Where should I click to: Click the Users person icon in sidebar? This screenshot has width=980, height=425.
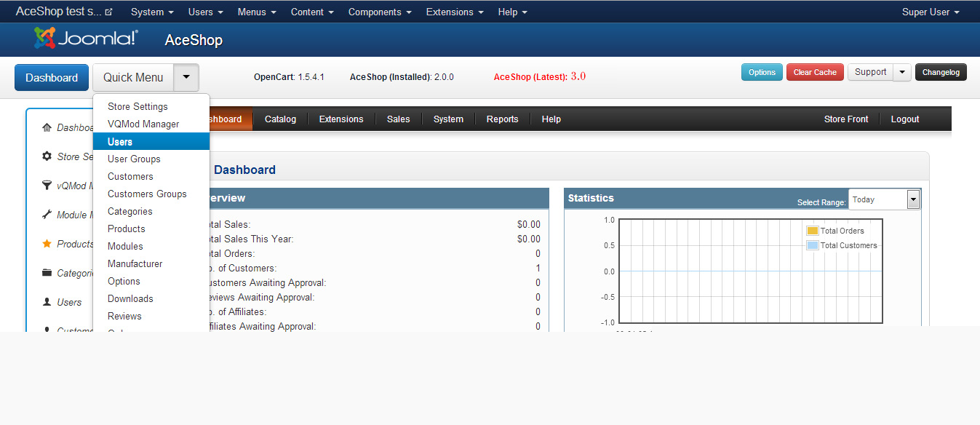pos(47,302)
